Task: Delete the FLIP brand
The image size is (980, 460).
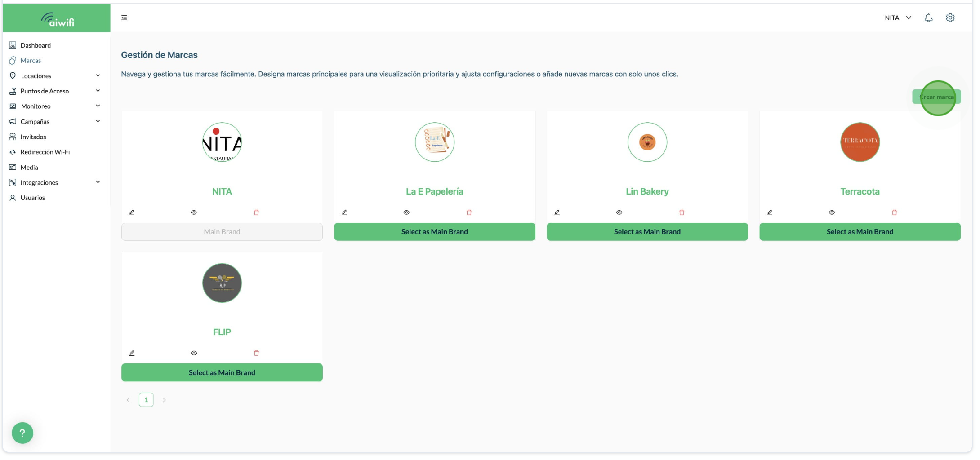Action: coord(256,353)
